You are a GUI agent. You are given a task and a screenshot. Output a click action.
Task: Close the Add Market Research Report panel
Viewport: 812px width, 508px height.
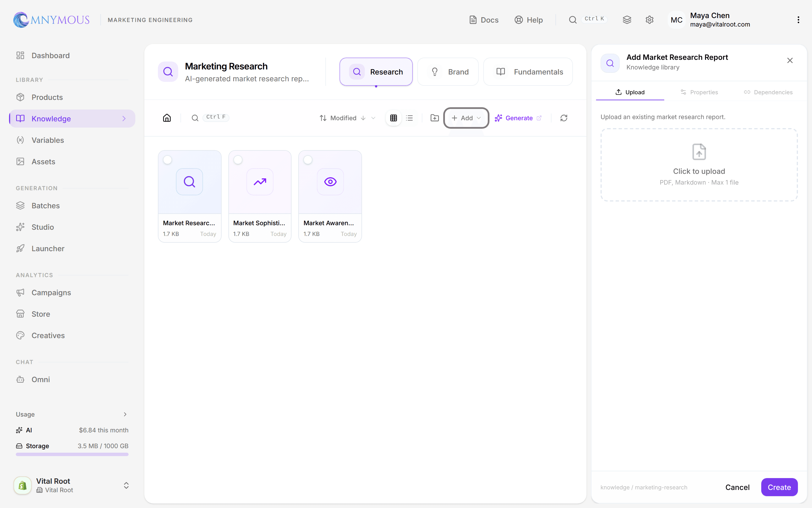(790, 60)
